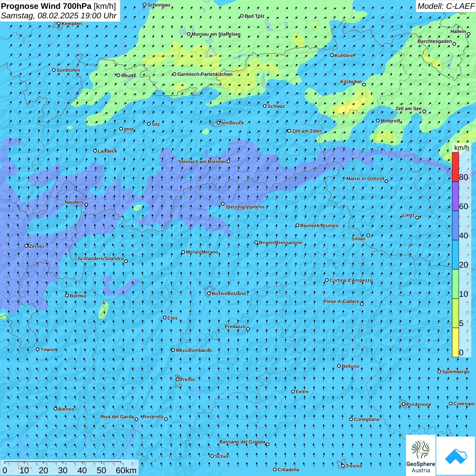Click the 'Landeck' label

coord(107,151)
